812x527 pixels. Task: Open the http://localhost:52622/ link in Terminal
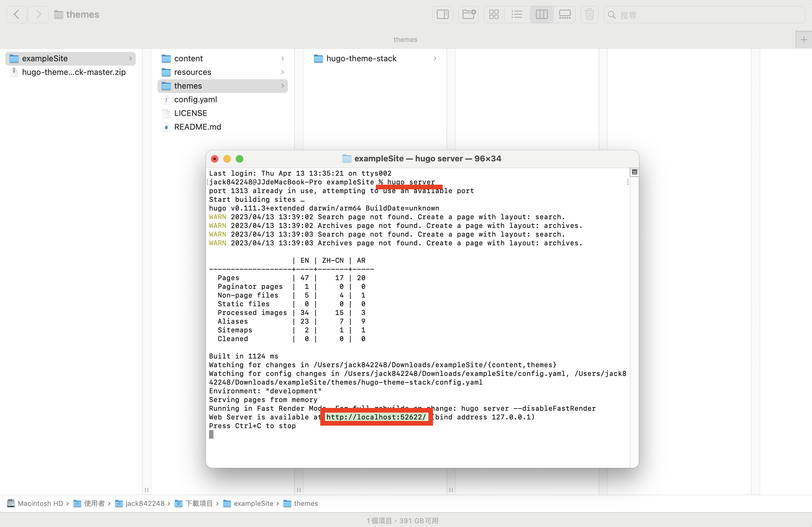376,417
